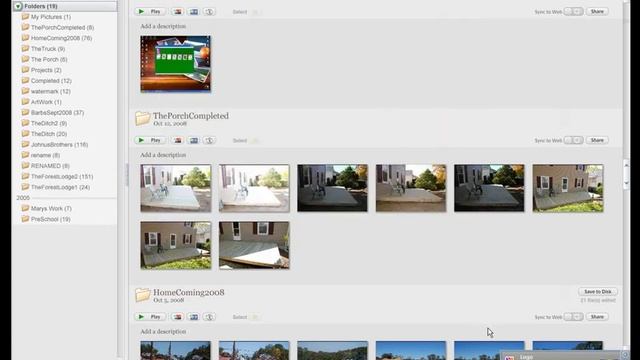The height and width of the screenshot is (360, 640).
Task: Add a description in topmost section
Action: 163,26
